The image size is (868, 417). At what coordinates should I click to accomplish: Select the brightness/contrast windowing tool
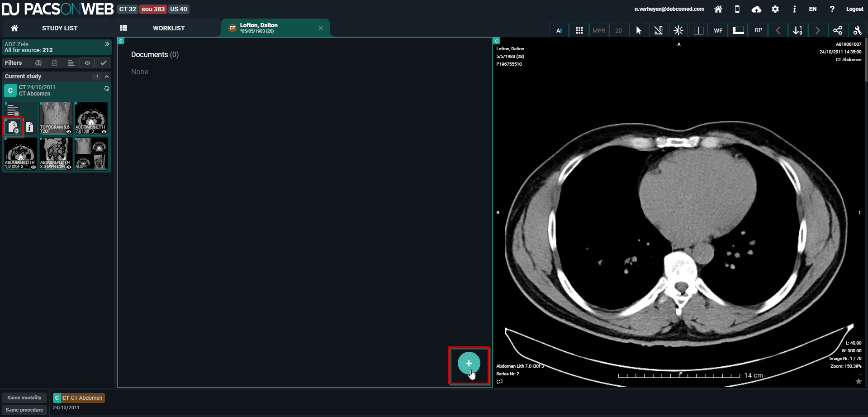[678, 30]
